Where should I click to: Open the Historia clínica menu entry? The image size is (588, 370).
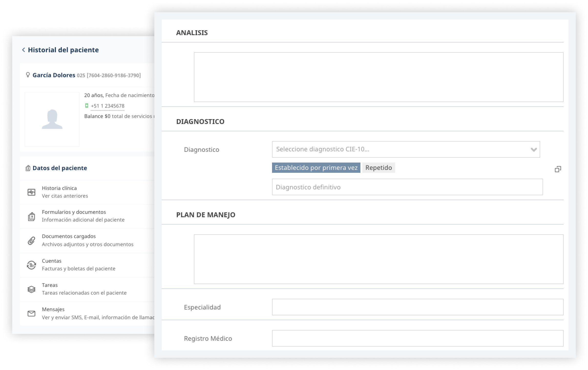(x=59, y=188)
